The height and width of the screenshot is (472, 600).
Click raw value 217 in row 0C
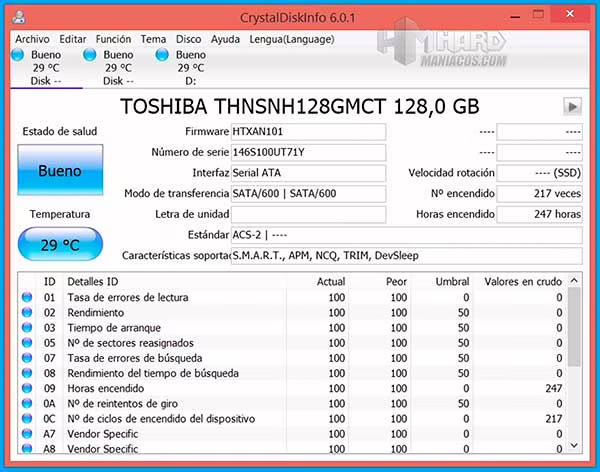pyautogui.click(x=554, y=418)
